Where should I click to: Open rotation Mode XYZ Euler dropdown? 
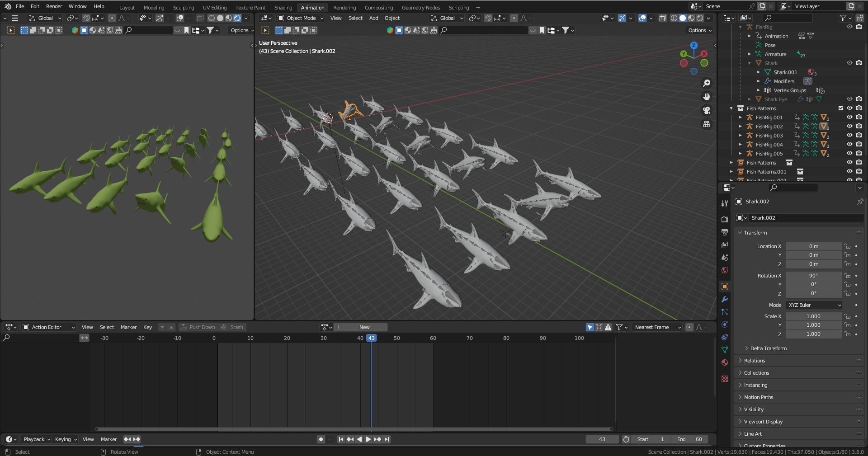tap(814, 305)
